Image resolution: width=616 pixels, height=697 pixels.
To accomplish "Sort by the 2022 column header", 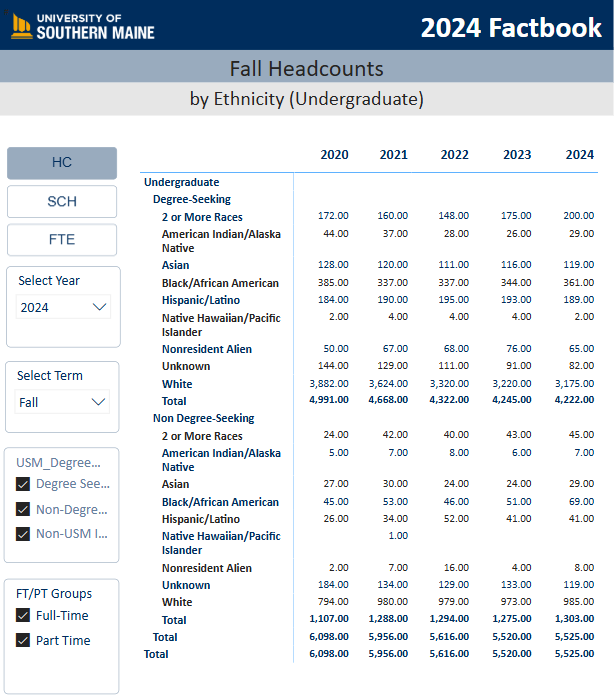I will coord(454,155).
